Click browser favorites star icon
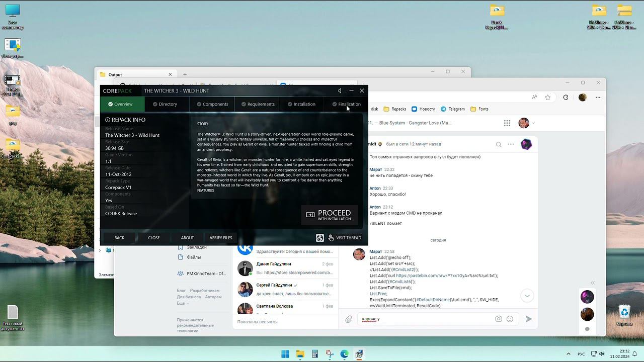Screen dimensions: 644x362 [548, 97]
